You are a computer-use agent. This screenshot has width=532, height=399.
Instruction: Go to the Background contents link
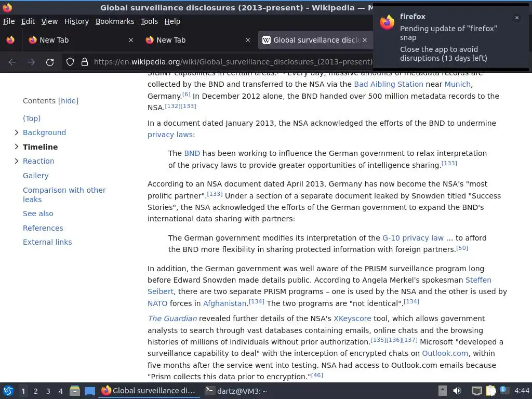45,132
